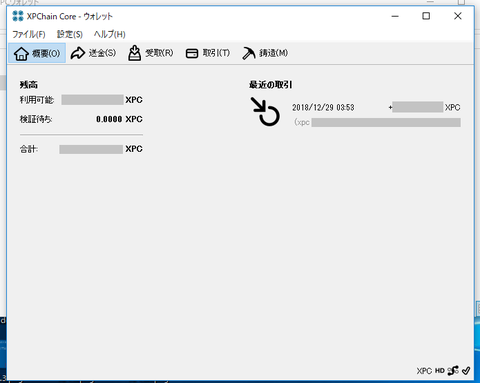Open the 鋳造(M) minting tab
480x383 pixels.
click(x=265, y=53)
